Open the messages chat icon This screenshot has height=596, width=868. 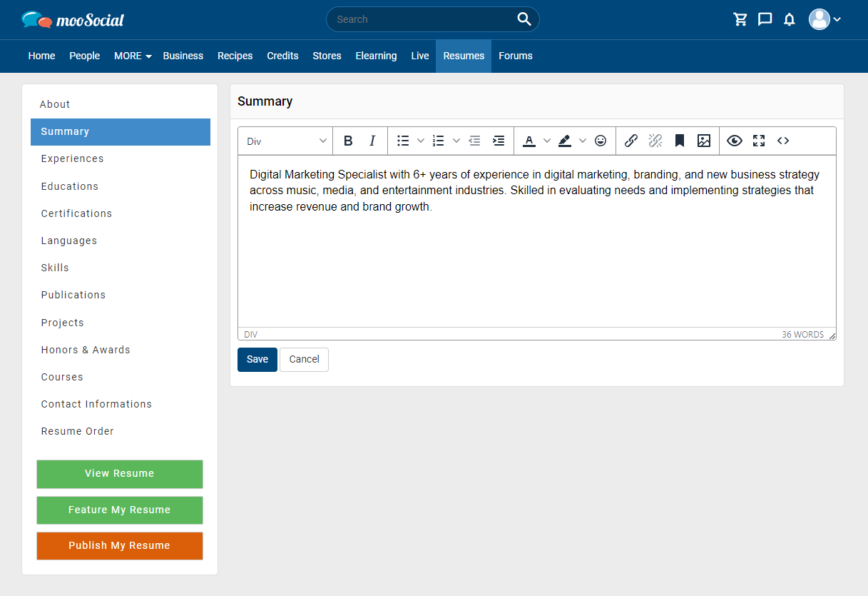pyautogui.click(x=765, y=19)
